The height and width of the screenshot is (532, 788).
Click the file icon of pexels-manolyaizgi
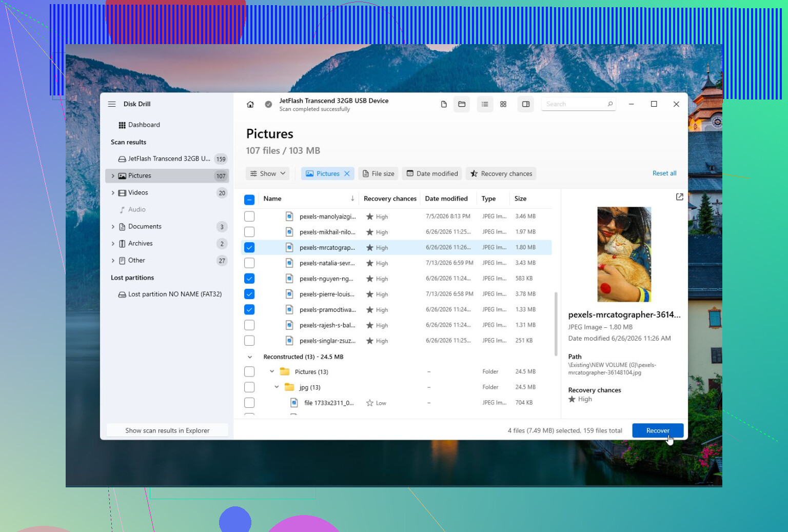(289, 216)
